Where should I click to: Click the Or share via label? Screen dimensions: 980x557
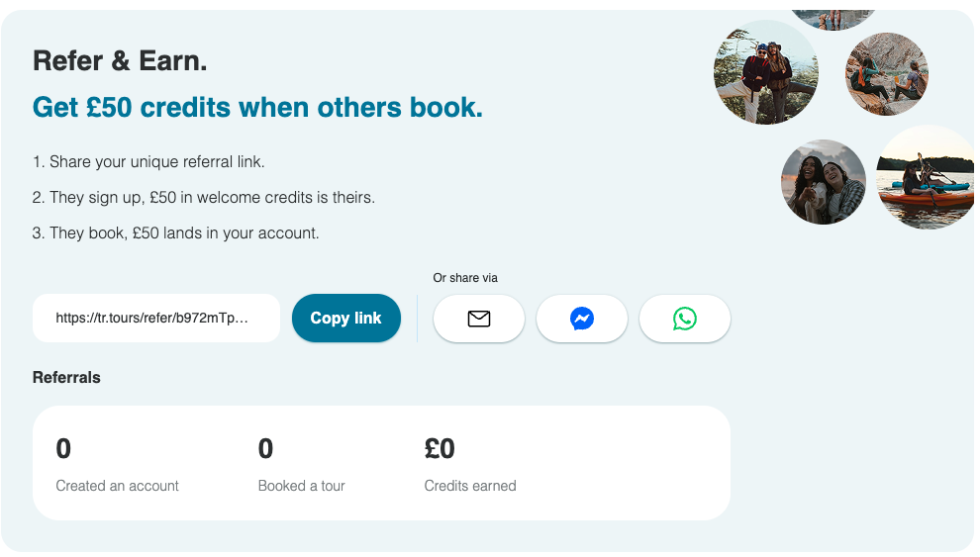pos(465,278)
